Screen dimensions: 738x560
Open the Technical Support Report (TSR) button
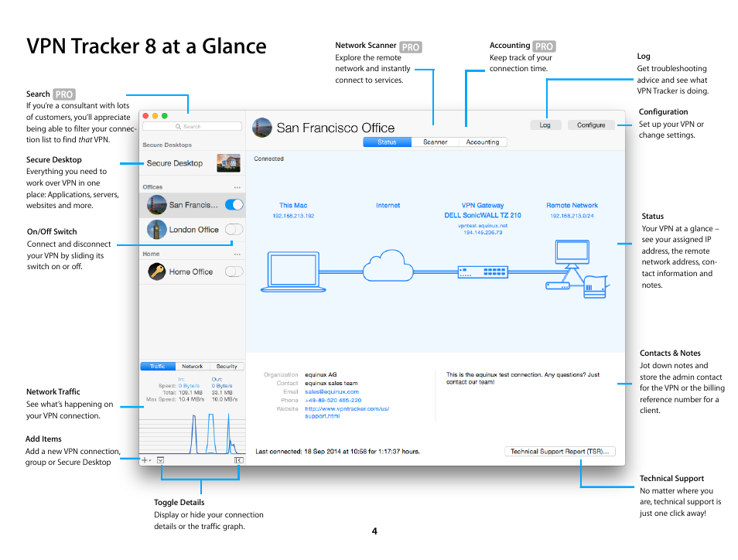(x=559, y=451)
